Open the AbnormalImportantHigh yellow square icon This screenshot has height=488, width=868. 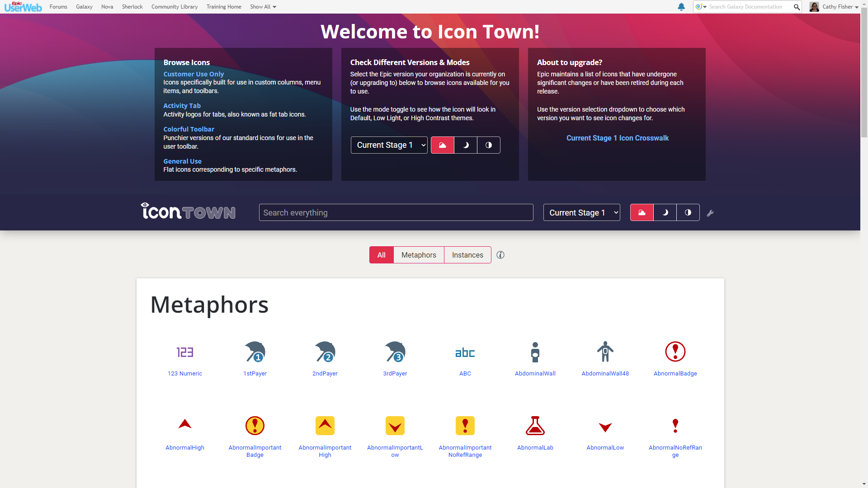click(325, 426)
